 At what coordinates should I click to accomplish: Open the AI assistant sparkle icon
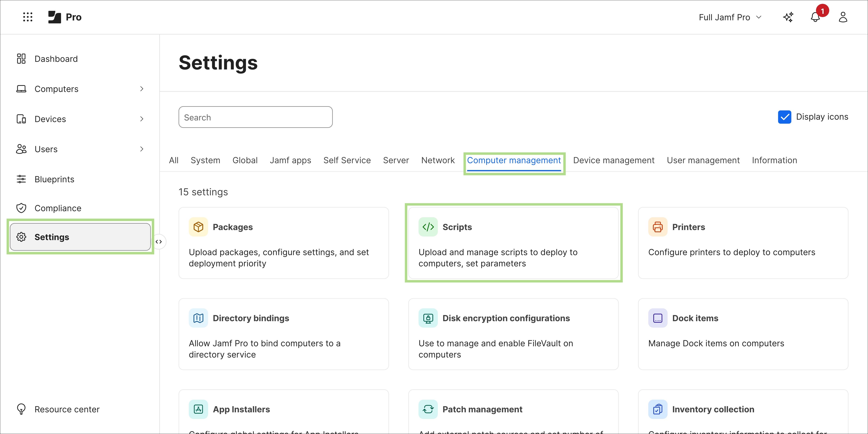pos(788,17)
